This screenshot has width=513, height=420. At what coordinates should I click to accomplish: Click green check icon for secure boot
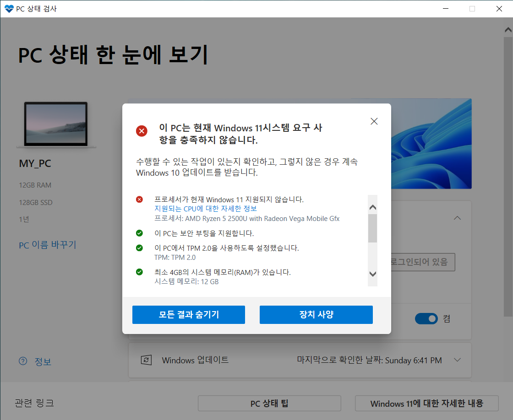pyautogui.click(x=139, y=233)
